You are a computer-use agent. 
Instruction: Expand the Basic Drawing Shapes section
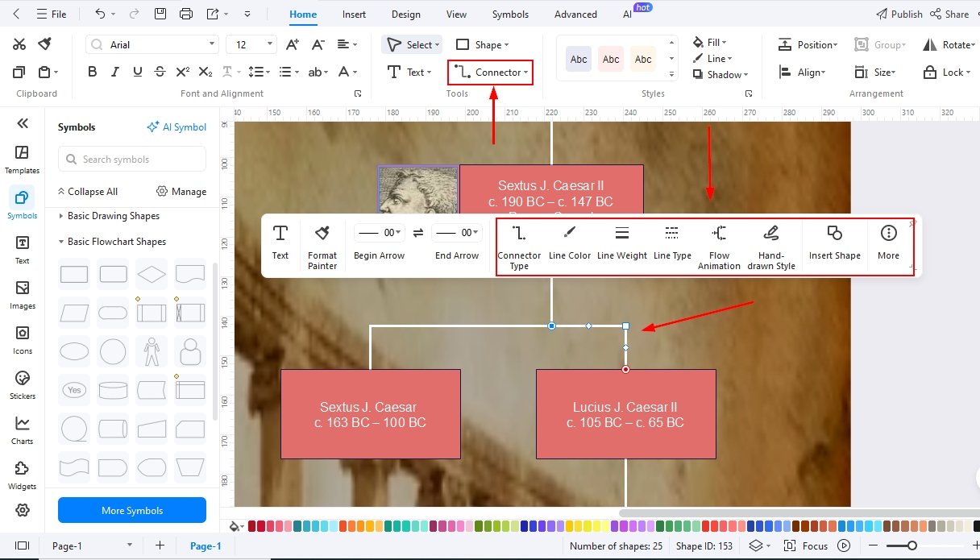63,215
